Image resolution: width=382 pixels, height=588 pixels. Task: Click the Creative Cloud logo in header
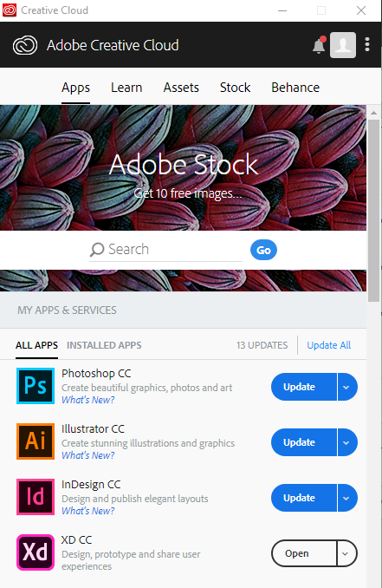[x=25, y=45]
